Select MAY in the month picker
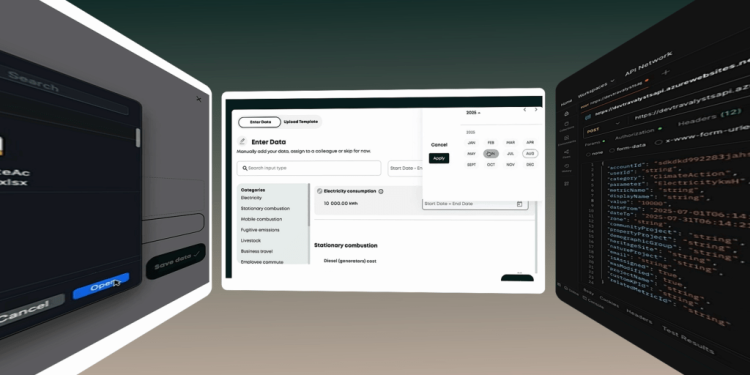Image resolution: width=750 pixels, height=375 pixels. (471, 154)
